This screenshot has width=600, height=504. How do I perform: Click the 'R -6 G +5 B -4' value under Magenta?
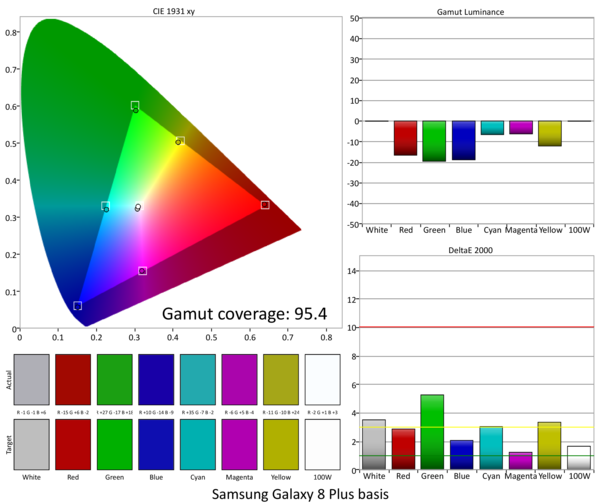point(240,413)
